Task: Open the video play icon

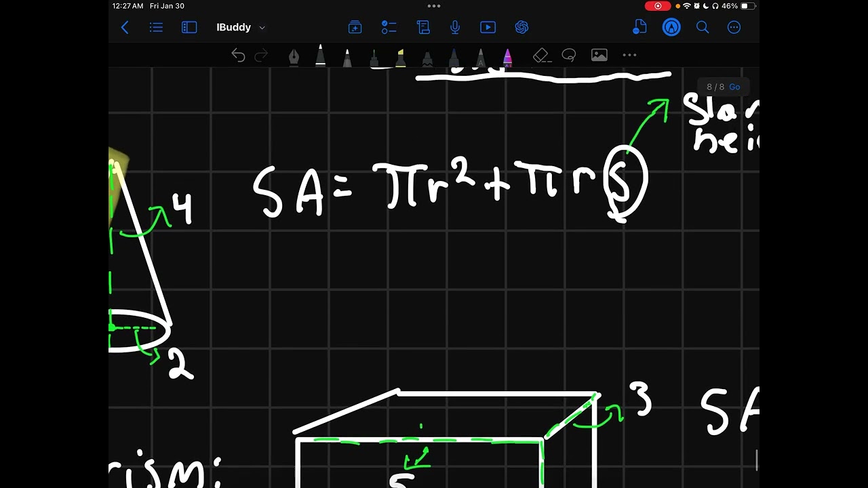Action: click(488, 28)
